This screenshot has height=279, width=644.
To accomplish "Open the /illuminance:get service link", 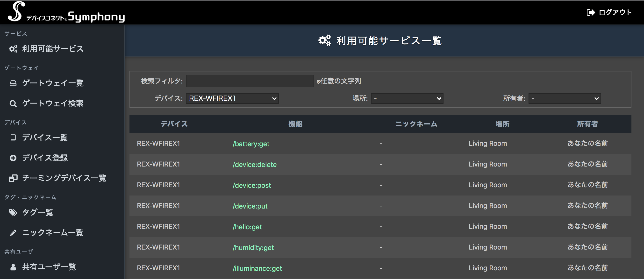I will coord(257,268).
